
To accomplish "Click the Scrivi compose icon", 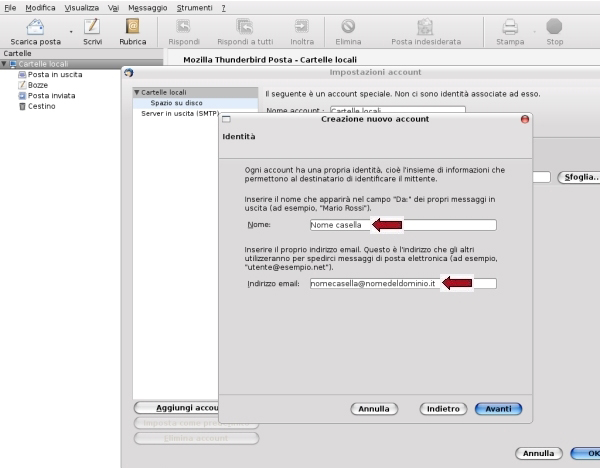I will (92, 26).
